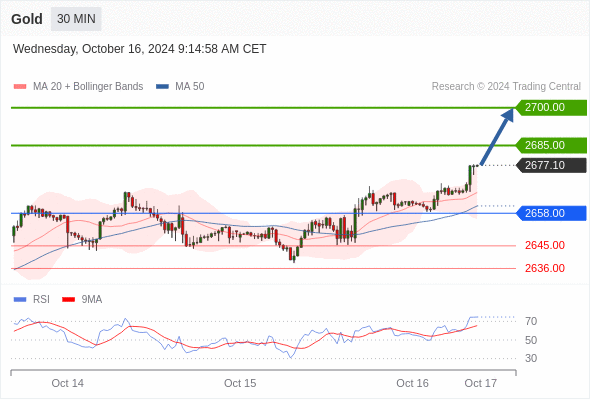
Task: Click the 2700.00 resistance price tag
Action: [x=551, y=108]
